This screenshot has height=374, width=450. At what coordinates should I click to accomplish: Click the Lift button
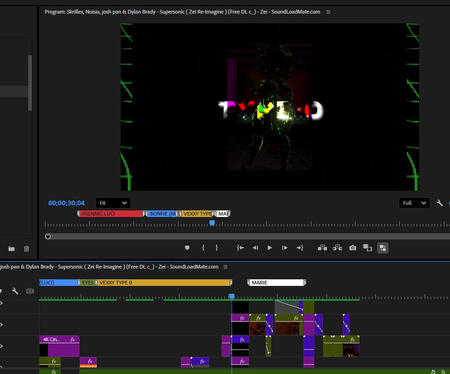coord(322,248)
